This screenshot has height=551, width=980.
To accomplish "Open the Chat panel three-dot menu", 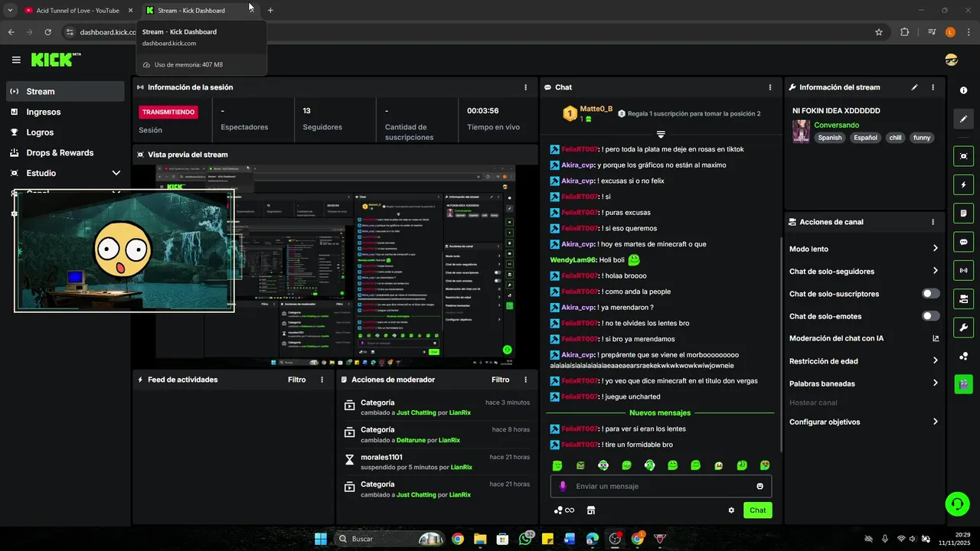I will 770,87.
